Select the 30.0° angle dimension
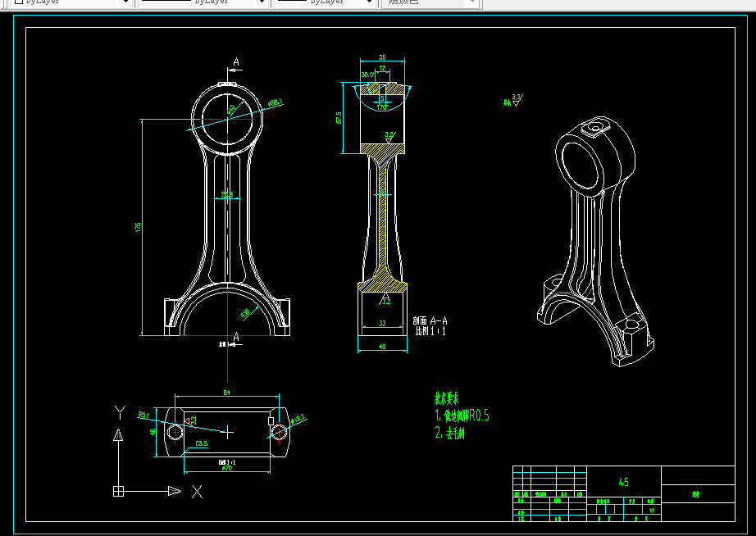This screenshot has width=756, height=536. click(367, 75)
